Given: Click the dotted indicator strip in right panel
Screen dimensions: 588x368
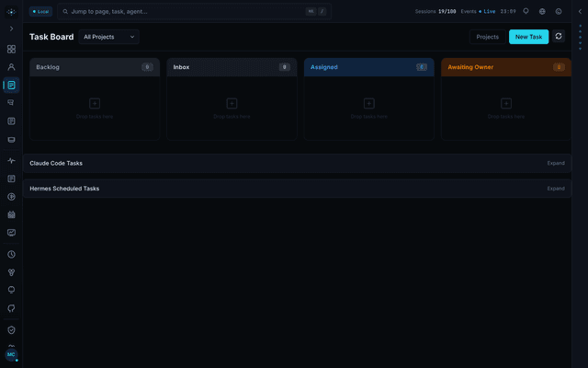Looking at the screenshot, I should click(580, 37).
